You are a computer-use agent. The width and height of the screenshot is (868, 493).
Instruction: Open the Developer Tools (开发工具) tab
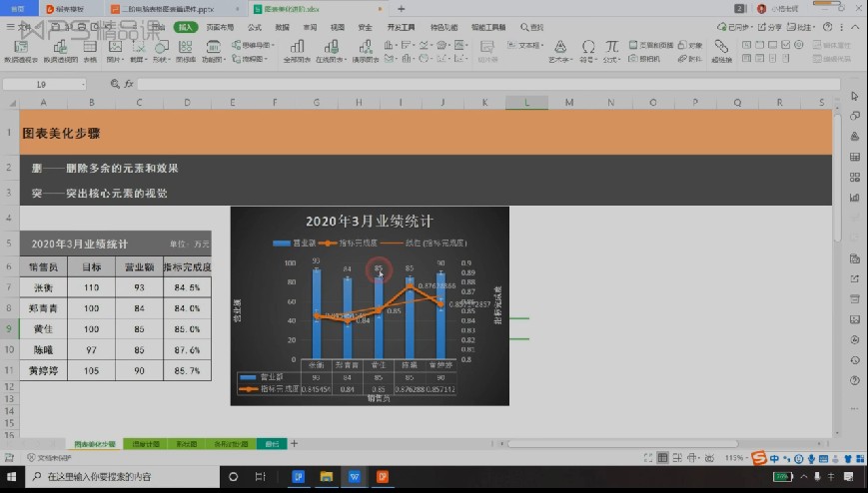coord(401,27)
